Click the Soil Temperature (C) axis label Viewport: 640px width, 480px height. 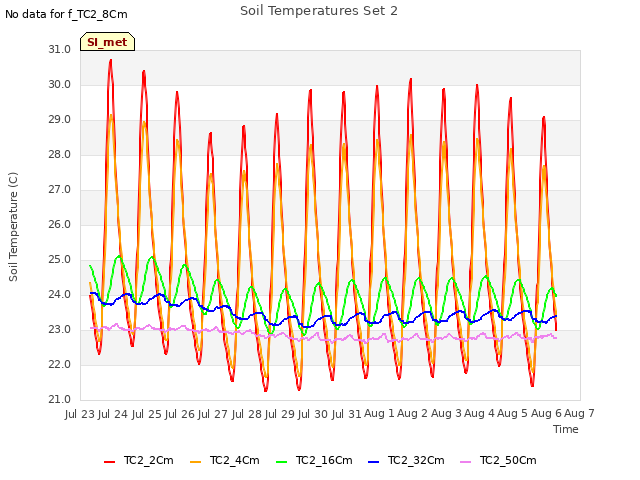[13, 227]
